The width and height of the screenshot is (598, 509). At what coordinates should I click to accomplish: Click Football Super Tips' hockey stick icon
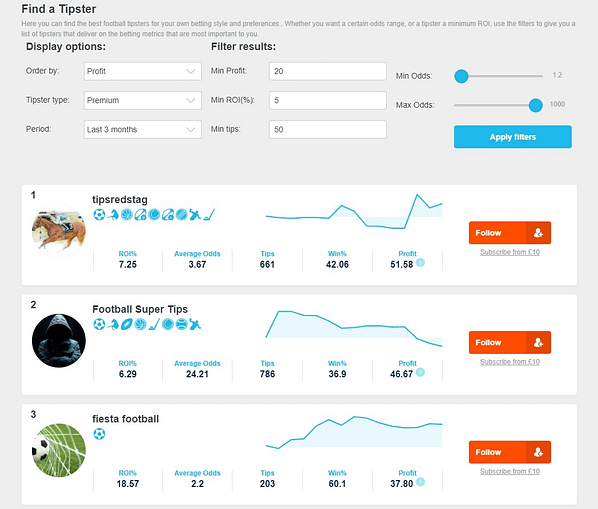pos(154,324)
